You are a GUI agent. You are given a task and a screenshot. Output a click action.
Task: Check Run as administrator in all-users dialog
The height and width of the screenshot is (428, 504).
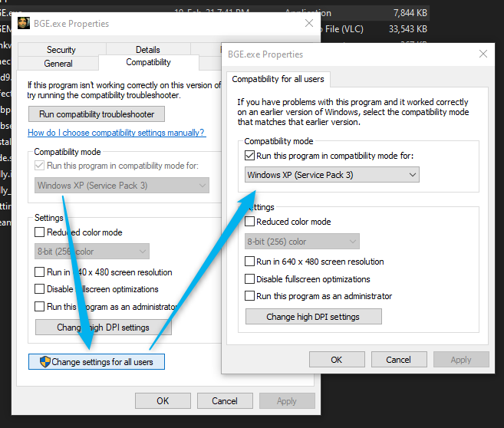click(250, 295)
